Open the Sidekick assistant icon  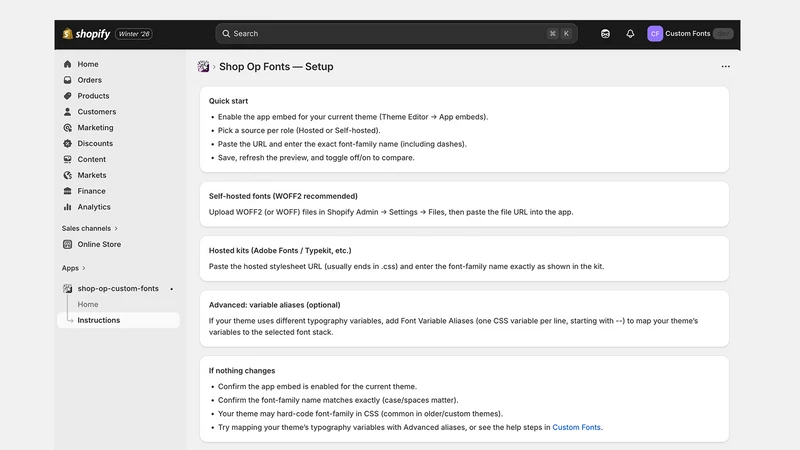coord(605,34)
